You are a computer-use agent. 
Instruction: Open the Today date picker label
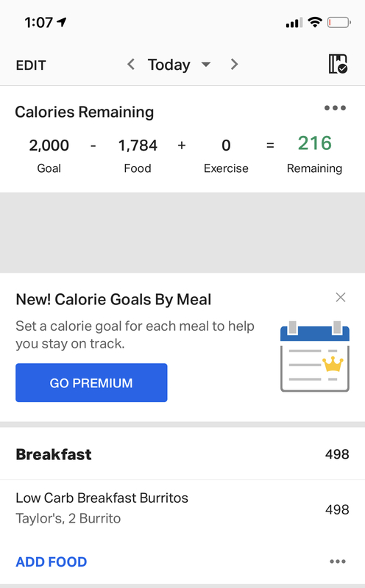(169, 65)
